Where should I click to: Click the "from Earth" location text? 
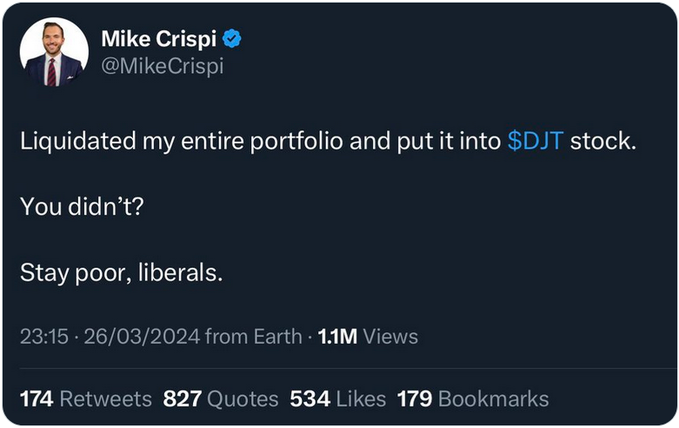[x=251, y=337]
